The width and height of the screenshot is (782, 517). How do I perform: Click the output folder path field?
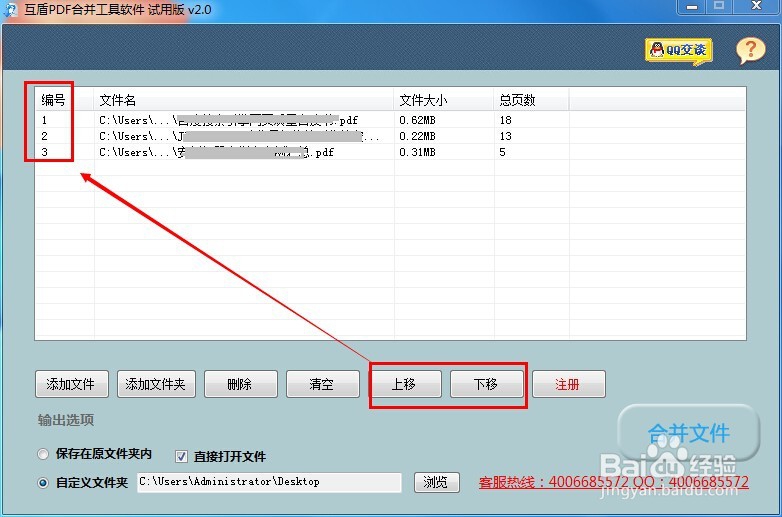point(269,482)
